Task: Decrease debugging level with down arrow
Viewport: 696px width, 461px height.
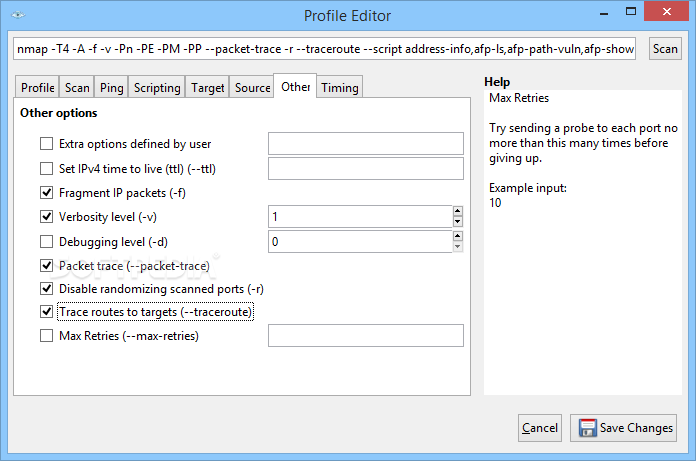Action: 458,247
